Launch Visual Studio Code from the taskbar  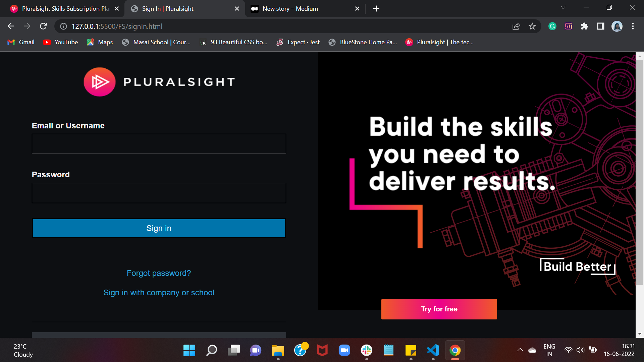click(x=433, y=350)
